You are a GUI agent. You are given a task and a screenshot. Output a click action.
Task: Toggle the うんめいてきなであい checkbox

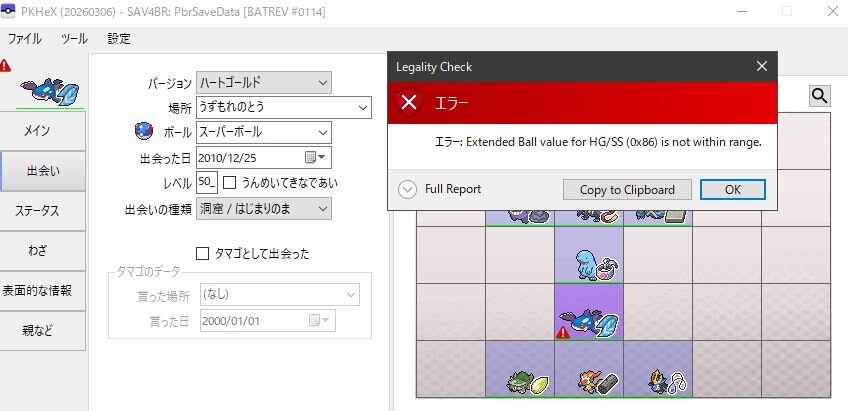(x=229, y=183)
